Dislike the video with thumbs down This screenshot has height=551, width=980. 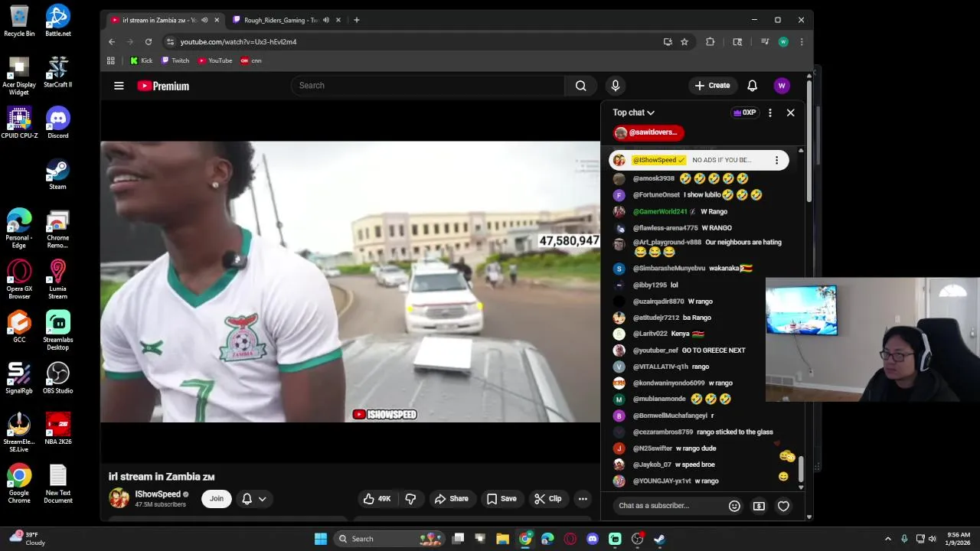coord(411,499)
